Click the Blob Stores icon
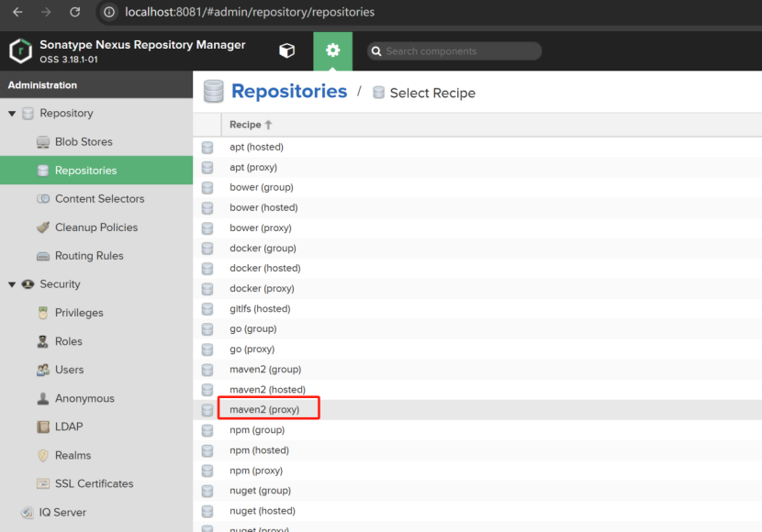Viewport: 762px width, 532px height. [x=43, y=142]
